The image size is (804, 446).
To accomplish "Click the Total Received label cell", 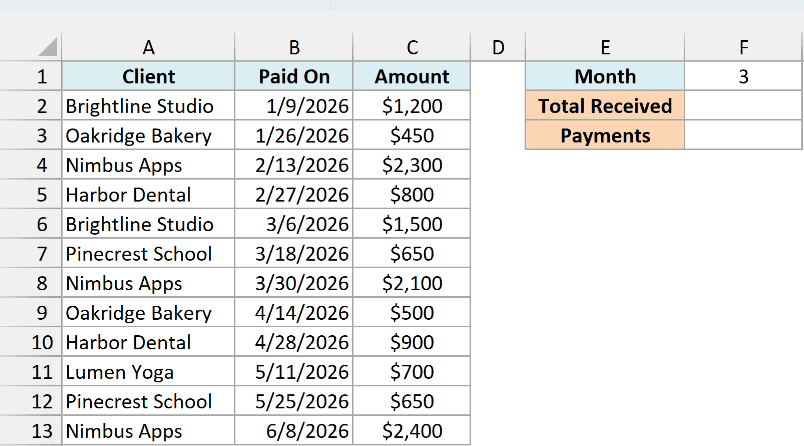I will (x=605, y=106).
